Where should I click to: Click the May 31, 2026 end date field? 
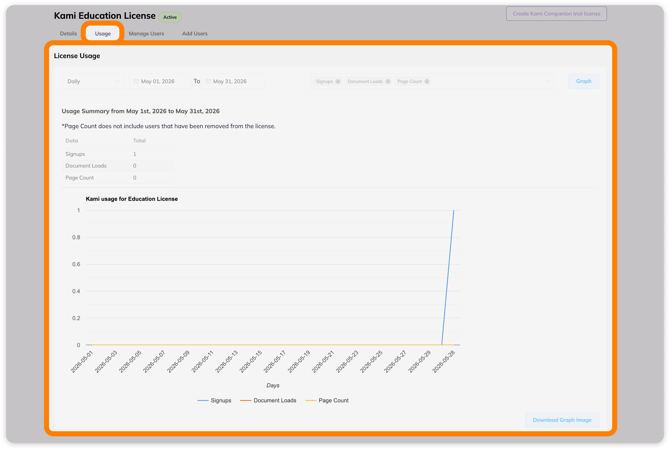coord(234,81)
